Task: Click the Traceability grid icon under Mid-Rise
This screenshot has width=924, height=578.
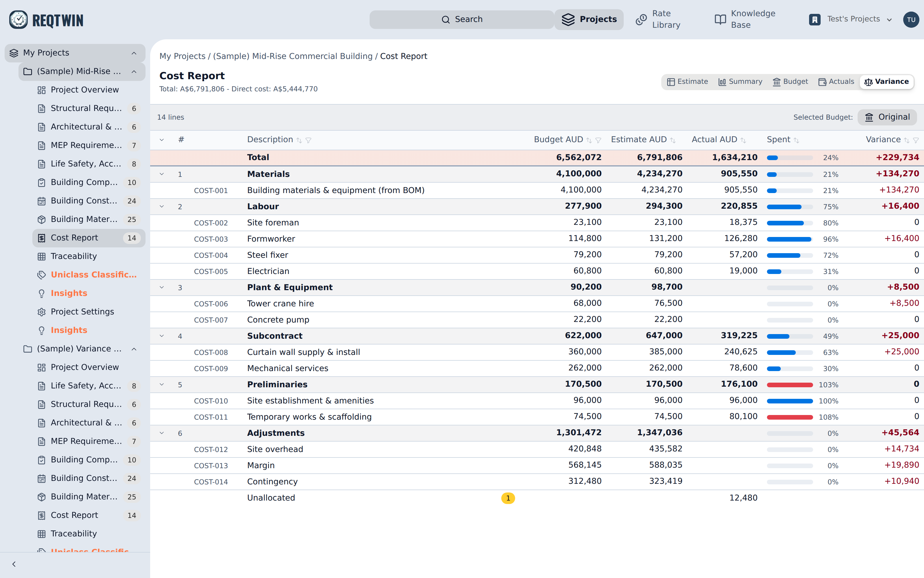Action: click(42, 257)
